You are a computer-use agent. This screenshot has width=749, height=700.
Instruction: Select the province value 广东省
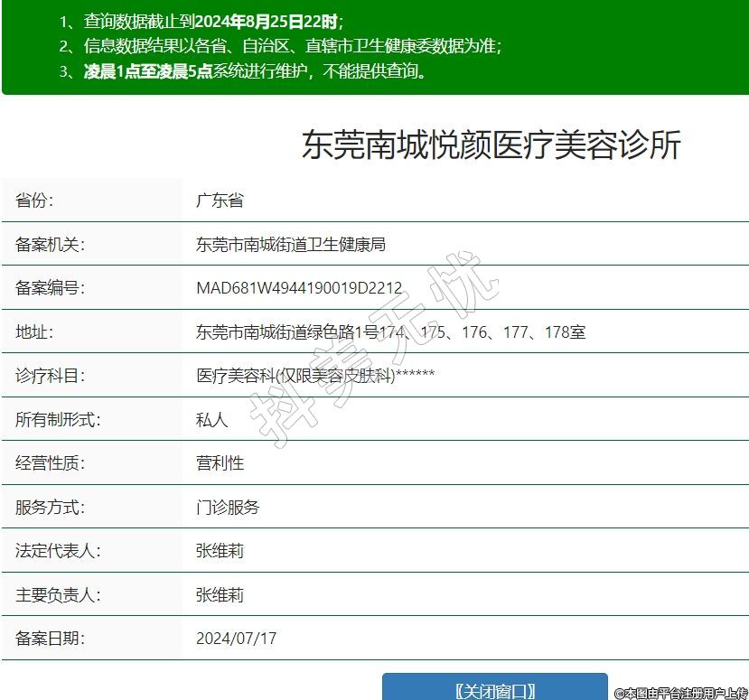(x=220, y=201)
